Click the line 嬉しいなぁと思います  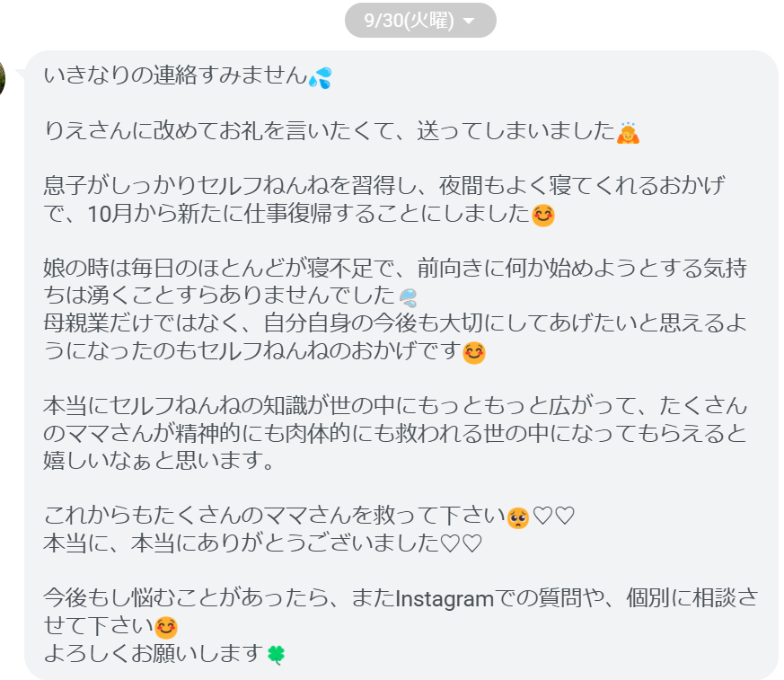pyautogui.click(x=159, y=460)
